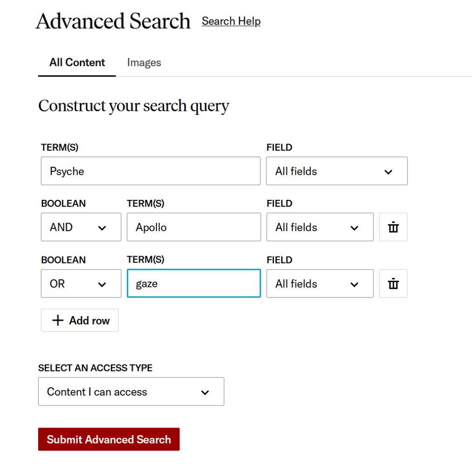Click the chevron in the Psyche row's field selector
The height and width of the screenshot is (476, 472).
[x=388, y=172]
